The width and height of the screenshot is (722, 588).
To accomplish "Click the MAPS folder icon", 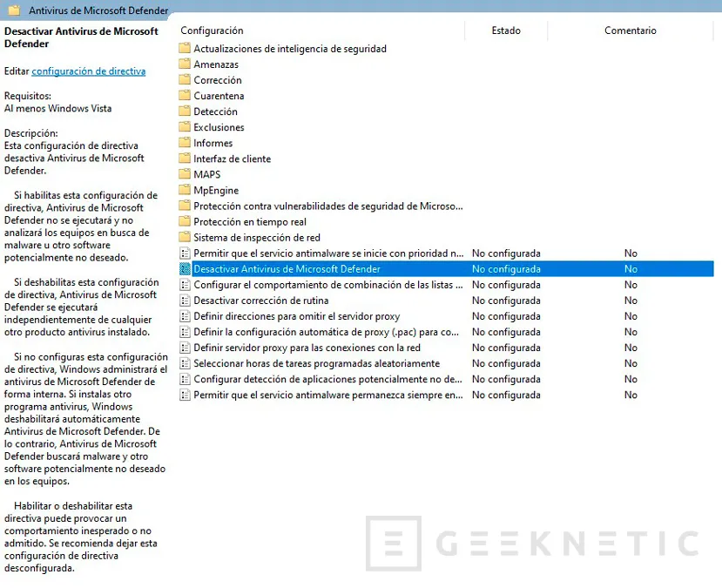I will click(x=185, y=174).
